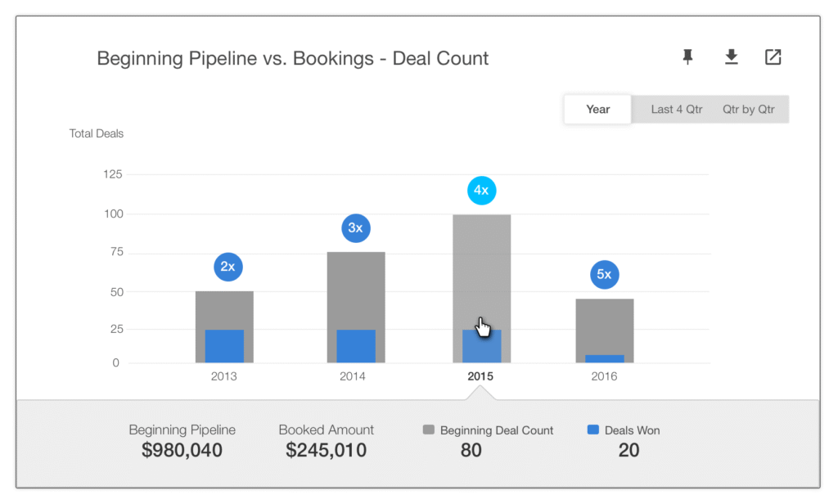838x504 pixels.
Task: Select the 2013 gray pipeline bar
Action: pos(224,310)
